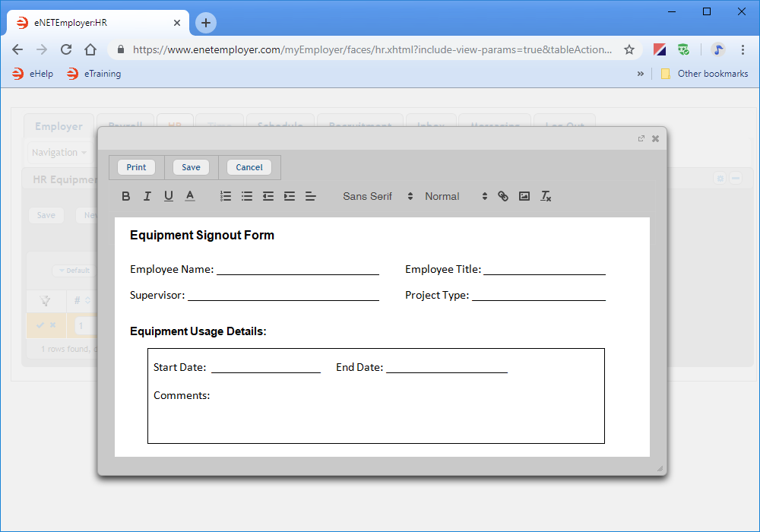Decrease indent of selected text
Viewport: 760px width, 532px height.
point(268,196)
